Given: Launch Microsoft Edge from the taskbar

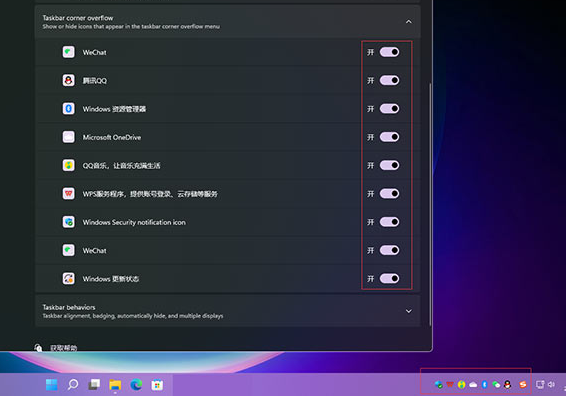Looking at the screenshot, I should 136,385.
